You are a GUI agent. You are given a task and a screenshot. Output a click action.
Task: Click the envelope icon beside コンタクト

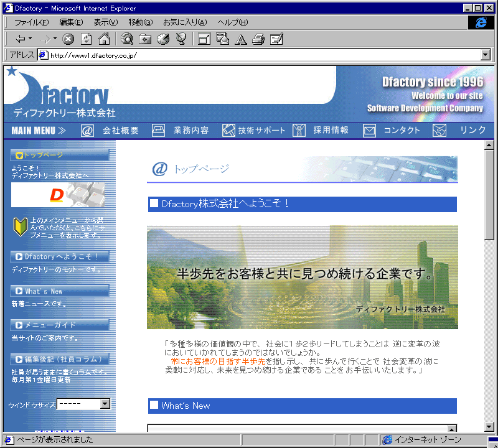tap(369, 131)
